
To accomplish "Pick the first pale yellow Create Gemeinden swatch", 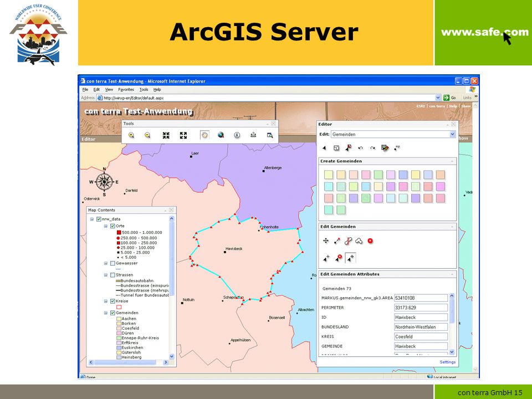I will pyautogui.click(x=329, y=175).
